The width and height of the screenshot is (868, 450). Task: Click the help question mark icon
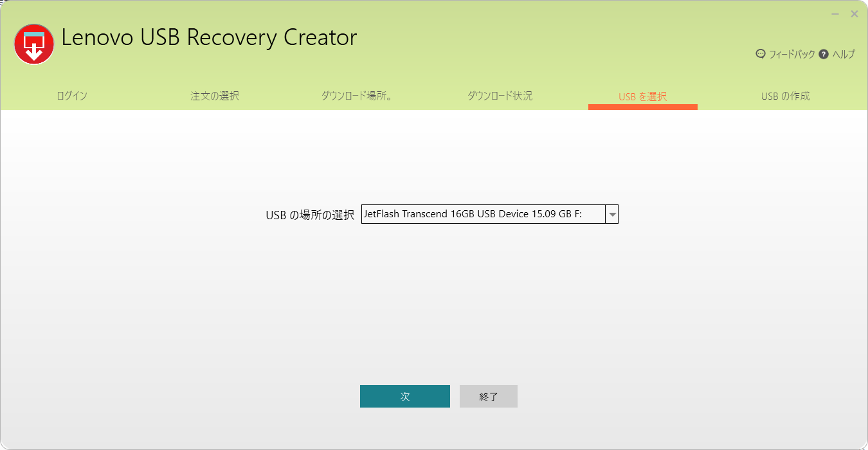824,54
